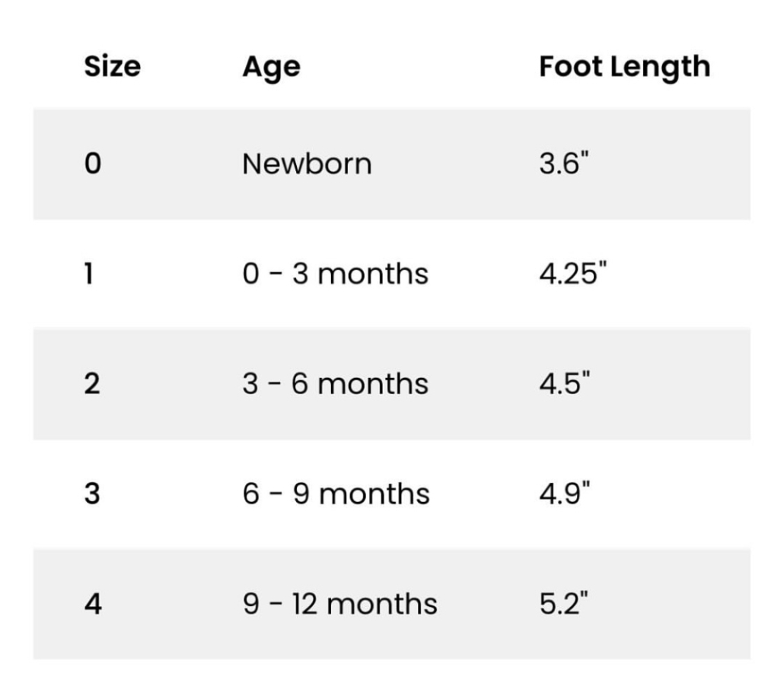
Task: Click the 9 - 12 months age cell
Action: pos(340,603)
